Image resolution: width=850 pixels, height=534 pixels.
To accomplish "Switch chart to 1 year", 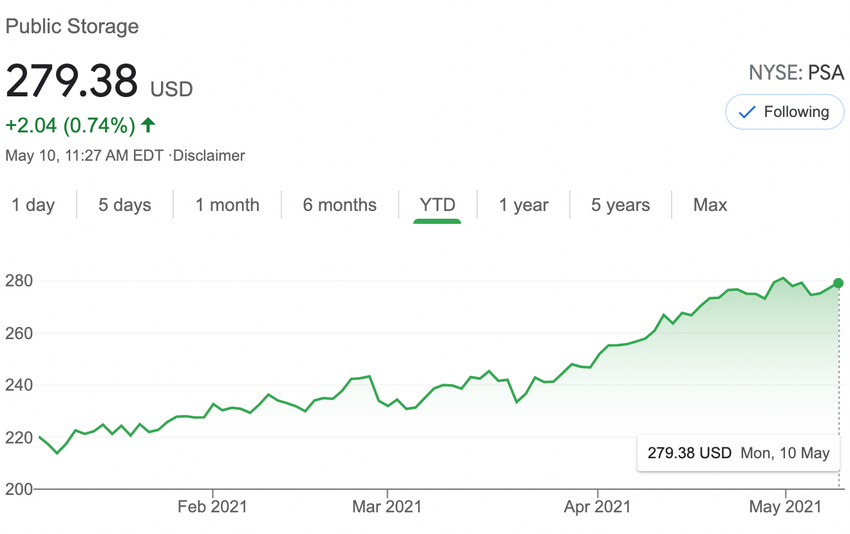I will (524, 205).
